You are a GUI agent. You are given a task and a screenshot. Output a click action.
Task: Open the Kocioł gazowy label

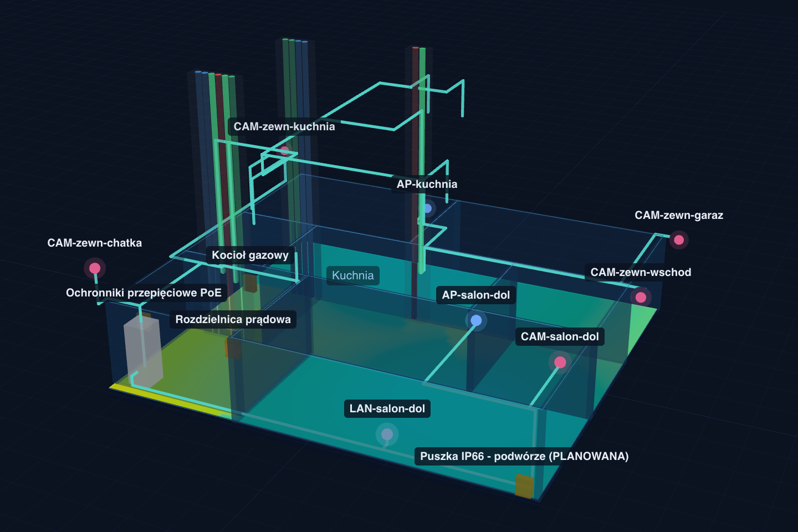pos(250,255)
